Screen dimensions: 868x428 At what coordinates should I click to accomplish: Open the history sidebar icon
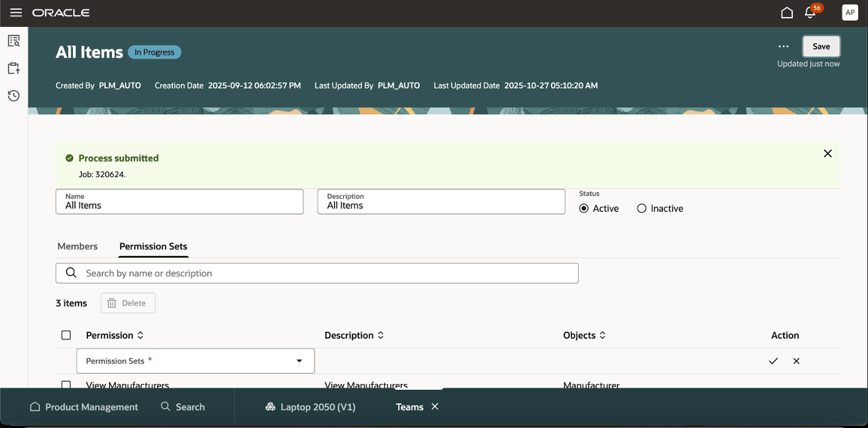point(13,95)
